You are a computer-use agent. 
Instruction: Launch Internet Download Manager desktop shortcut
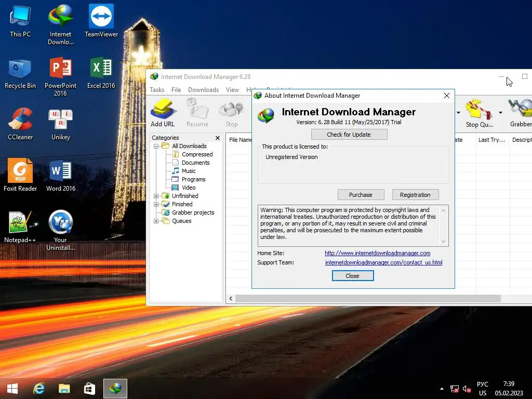click(60, 25)
